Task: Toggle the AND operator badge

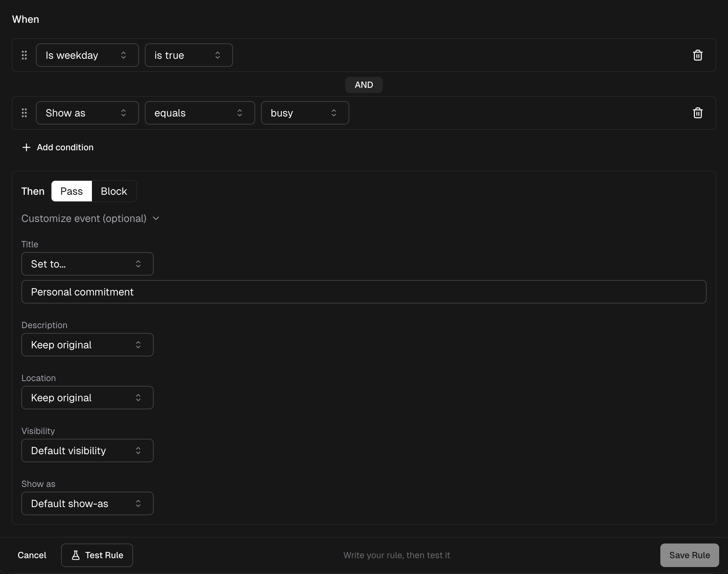Action: click(364, 85)
